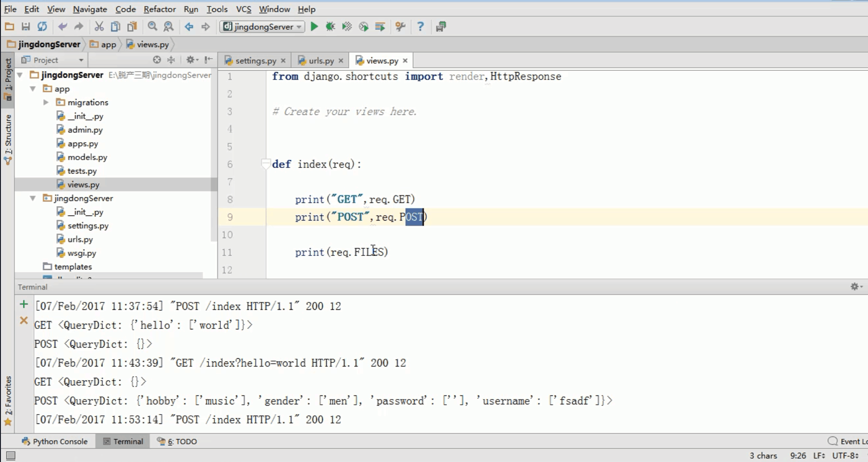The height and width of the screenshot is (462, 868).
Task: Collapse the inner jingdongServer package folder
Action: click(33, 198)
